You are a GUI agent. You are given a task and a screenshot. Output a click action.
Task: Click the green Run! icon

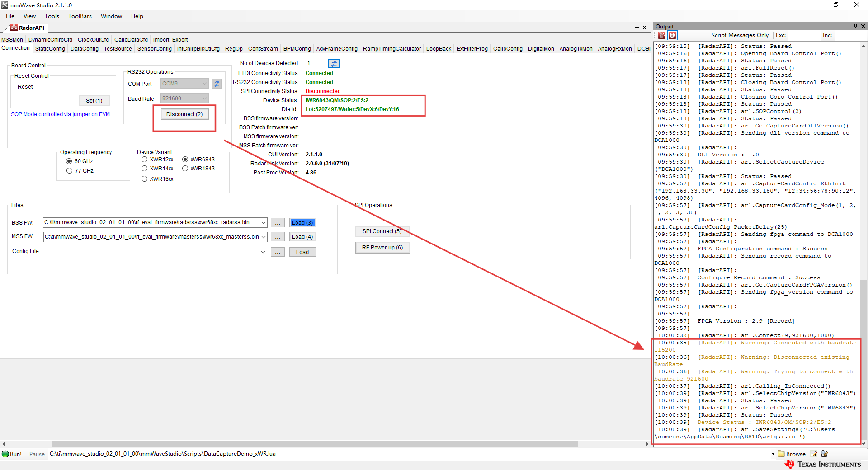coord(5,454)
